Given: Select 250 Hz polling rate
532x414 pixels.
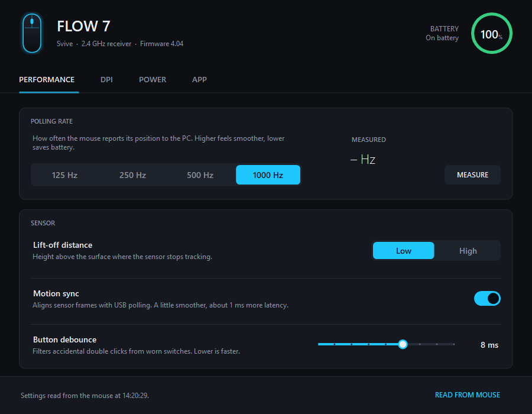Looking at the screenshot, I should (132, 175).
